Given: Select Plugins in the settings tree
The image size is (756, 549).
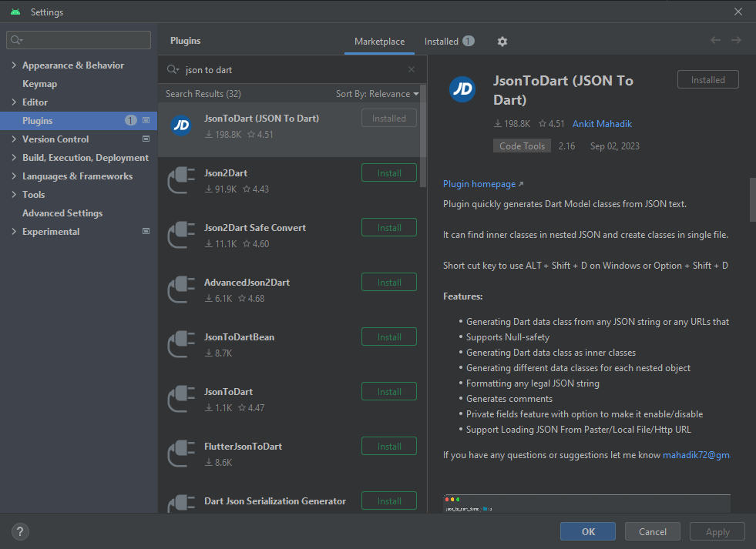Looking at the screenshot, I should coord(79,120).
